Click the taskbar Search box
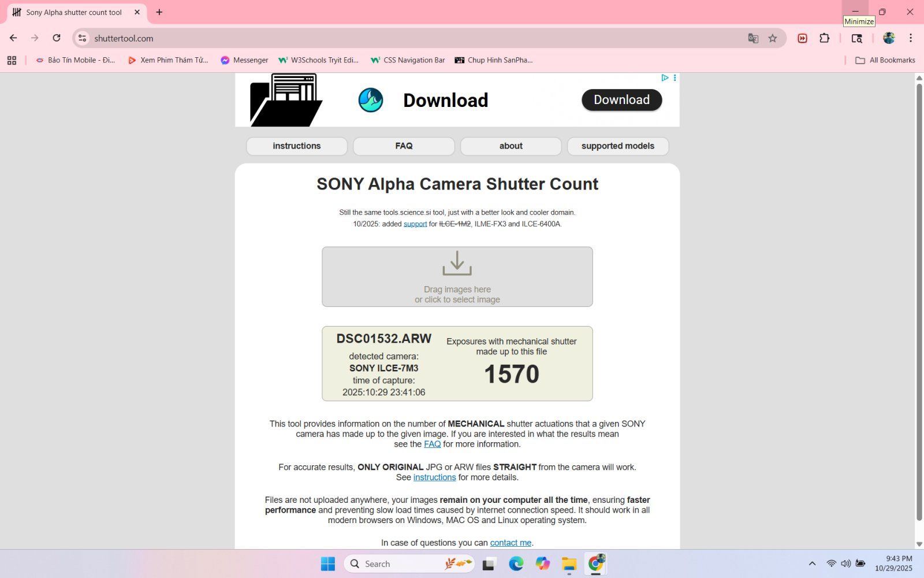Screen dimensions: 924x578 point(409,564)
